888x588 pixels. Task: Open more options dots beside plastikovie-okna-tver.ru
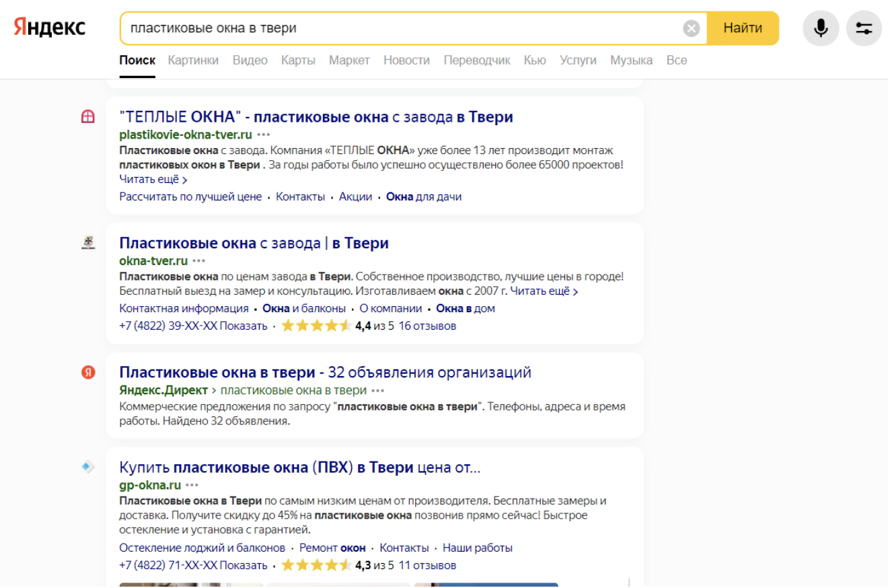(264, 135)
